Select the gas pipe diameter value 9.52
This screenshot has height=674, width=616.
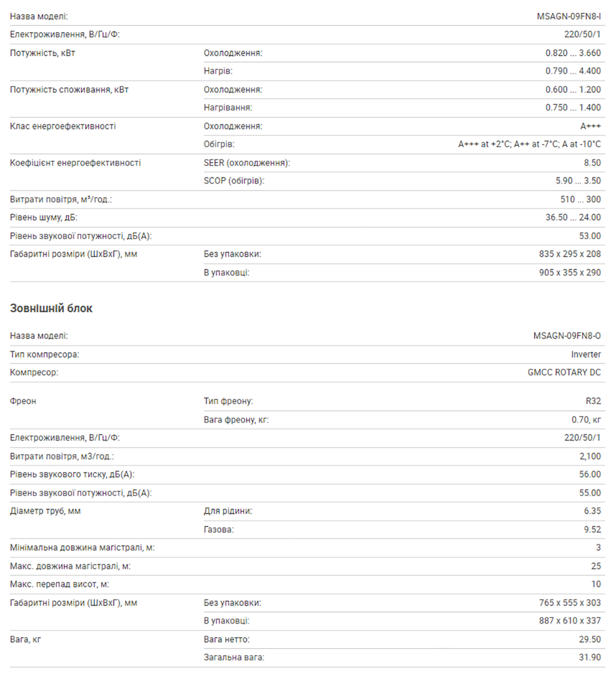pyautogui.click(x=593, y=529)
